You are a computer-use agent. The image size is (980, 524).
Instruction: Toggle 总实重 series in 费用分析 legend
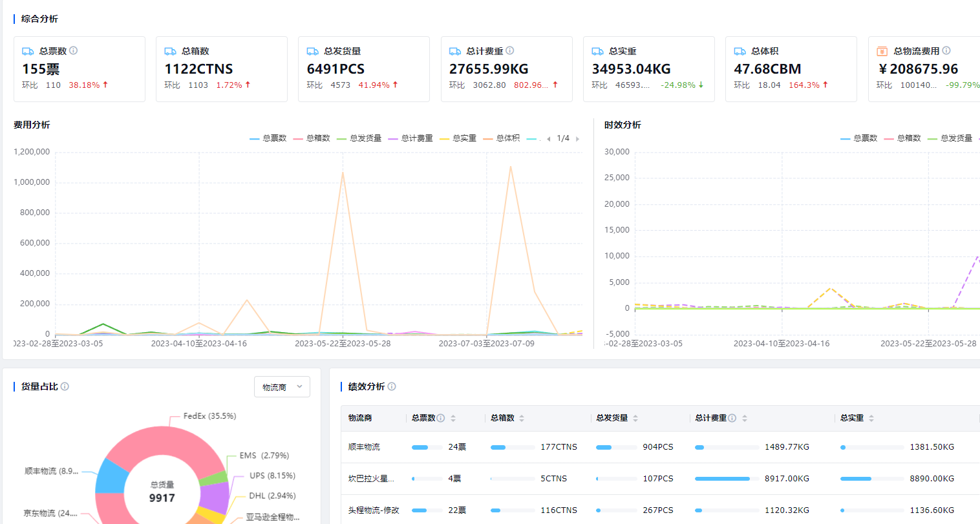click(x=458, y=138)
